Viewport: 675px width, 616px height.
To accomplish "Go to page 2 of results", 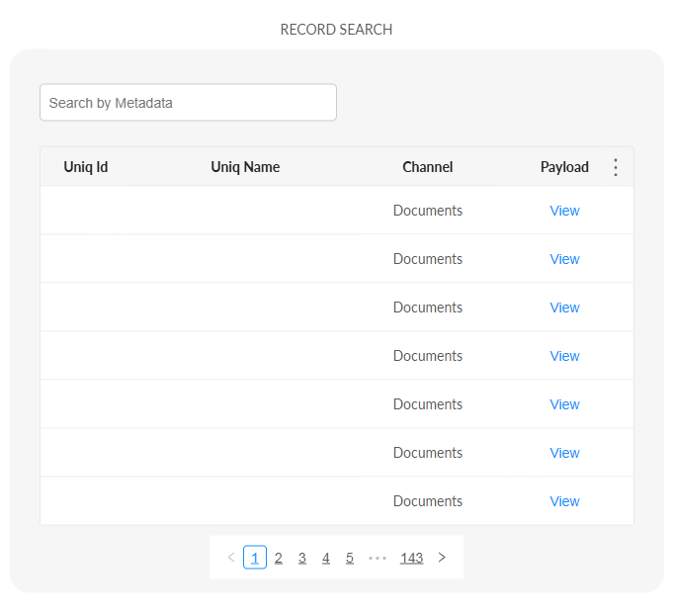I will click(279, 558).
